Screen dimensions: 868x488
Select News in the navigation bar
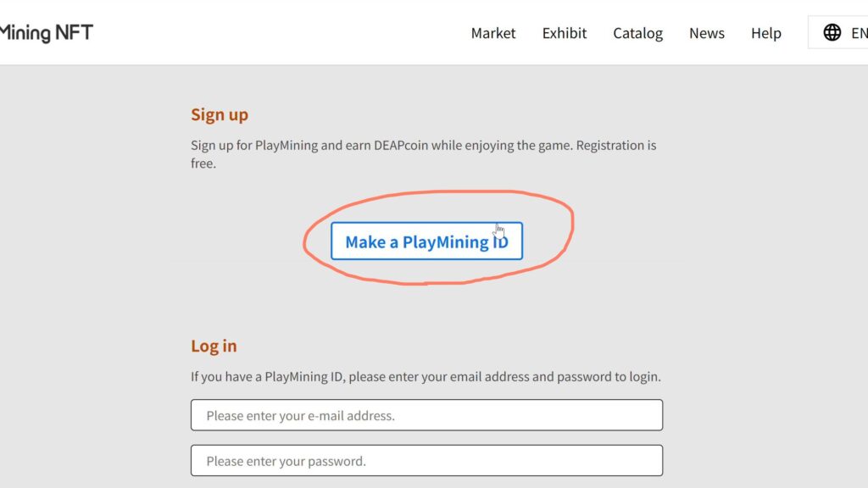point(707,33)
